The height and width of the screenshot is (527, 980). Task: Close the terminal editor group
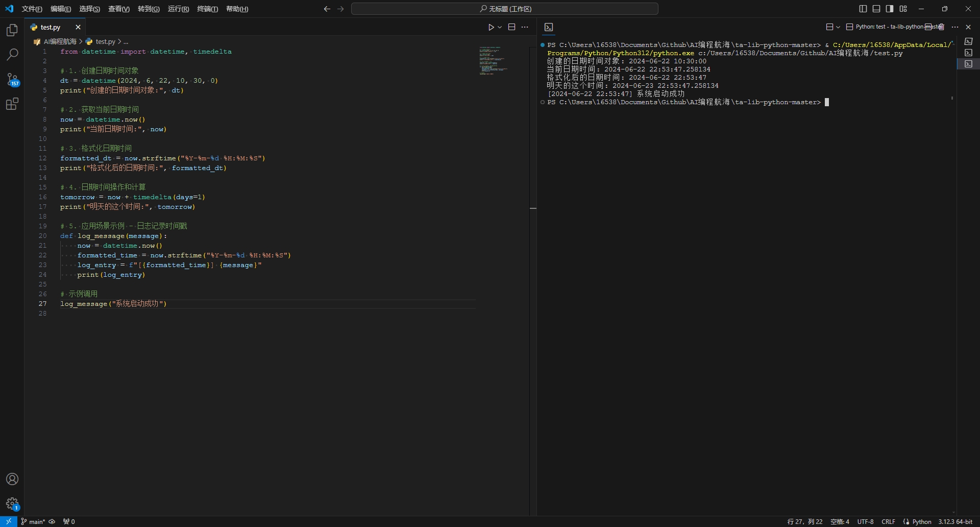click(968, 27)
